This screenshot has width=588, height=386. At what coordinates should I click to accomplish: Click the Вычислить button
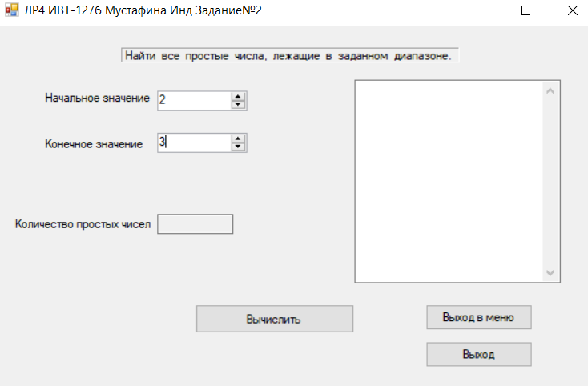coord(275,319)
